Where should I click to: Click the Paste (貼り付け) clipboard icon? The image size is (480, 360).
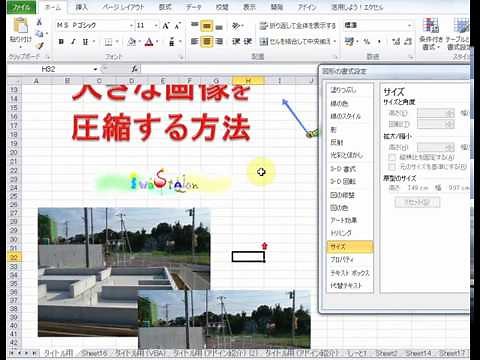point(21,26)
